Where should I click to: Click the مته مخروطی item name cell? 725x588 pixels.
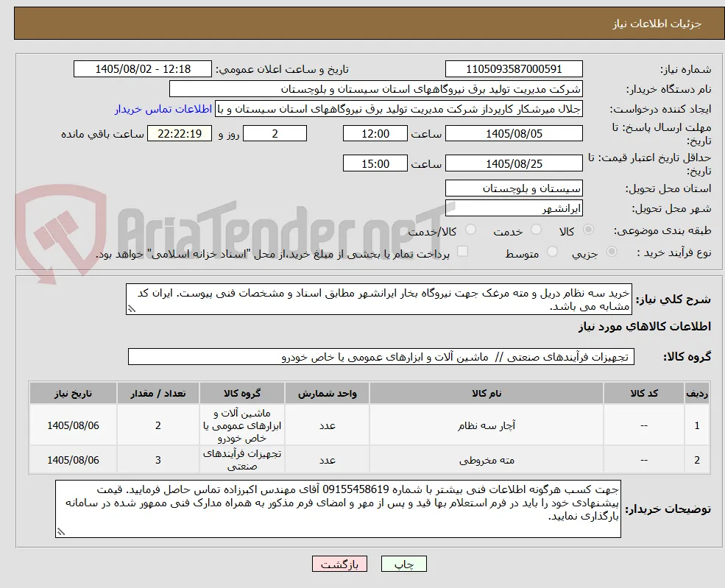(487, 460)
